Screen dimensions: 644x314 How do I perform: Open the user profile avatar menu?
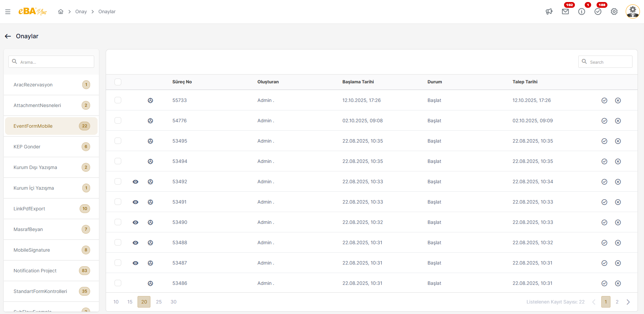click(x=632, y=12)
